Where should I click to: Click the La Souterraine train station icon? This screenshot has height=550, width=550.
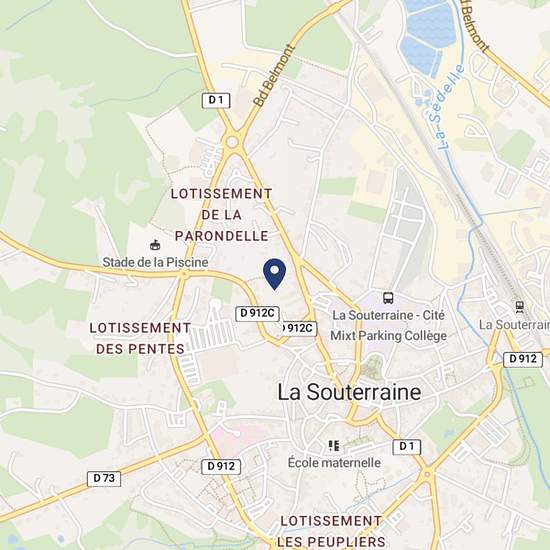(x=519, y=307)
